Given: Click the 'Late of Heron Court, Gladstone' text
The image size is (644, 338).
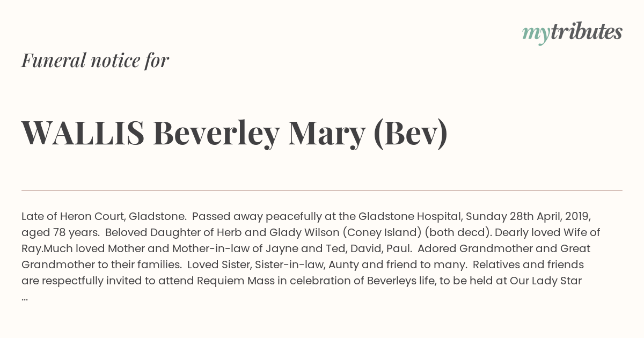Looking at the screenshot, I should click(x=104, y=217).
